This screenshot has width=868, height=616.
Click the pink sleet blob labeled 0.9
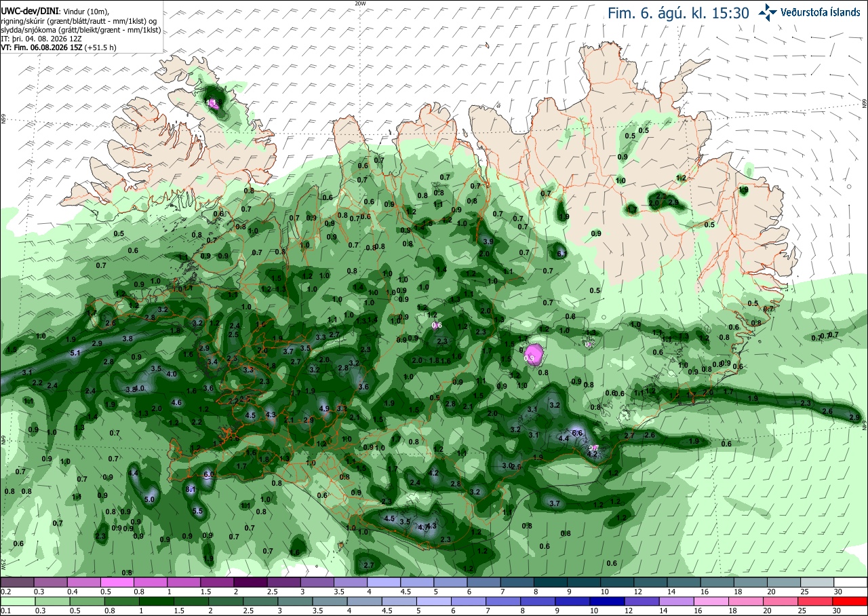pyautogui.click(x=534, y=354)
